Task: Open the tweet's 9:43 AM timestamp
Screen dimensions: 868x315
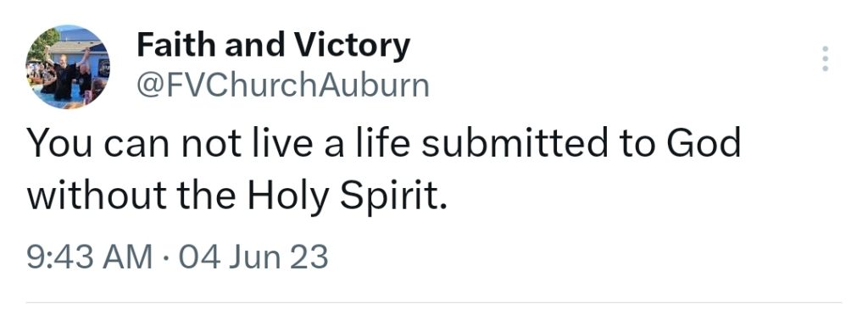Action: pos(90,257)
